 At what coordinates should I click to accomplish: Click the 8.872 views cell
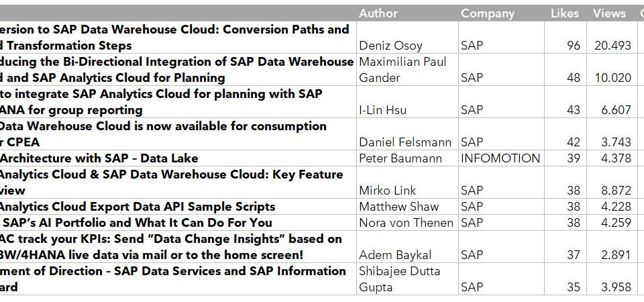point(612,183)
